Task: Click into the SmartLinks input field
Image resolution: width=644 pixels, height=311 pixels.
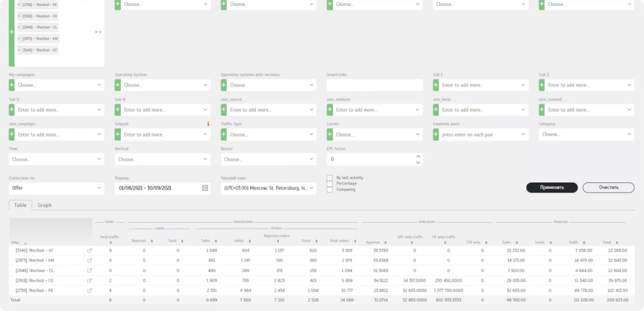Action: [x=374, y=85]
